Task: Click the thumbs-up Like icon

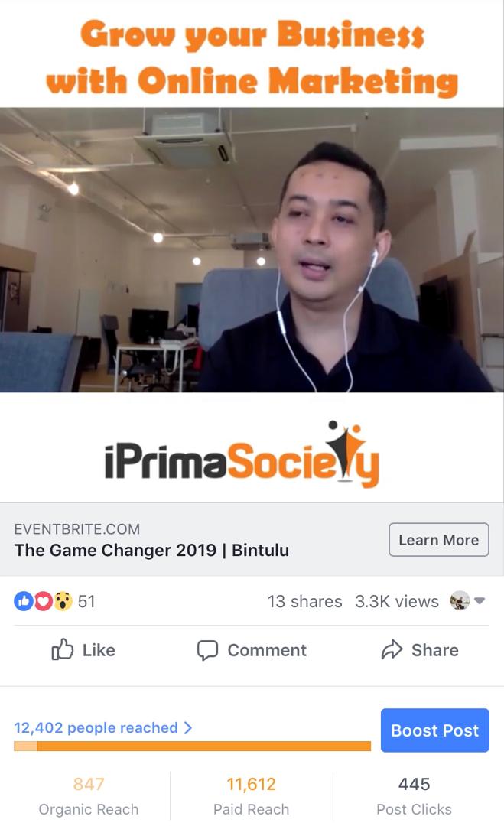Action: click(62, 649)
